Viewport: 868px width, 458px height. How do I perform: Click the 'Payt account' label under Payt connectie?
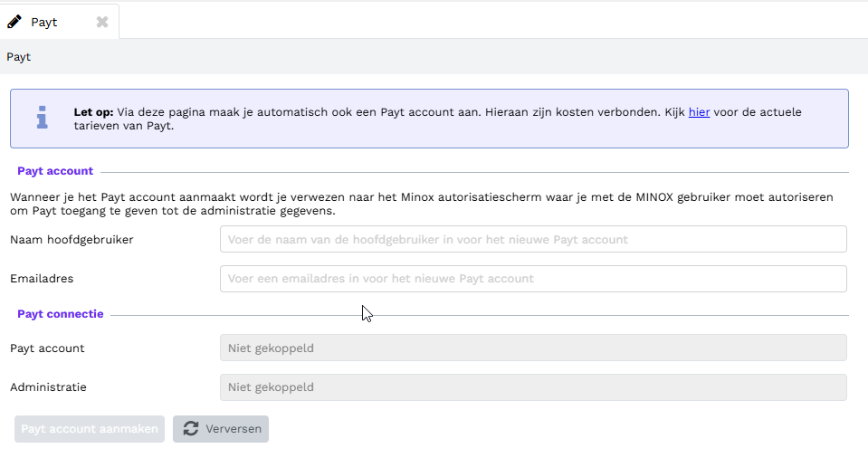tap(47, 348)
